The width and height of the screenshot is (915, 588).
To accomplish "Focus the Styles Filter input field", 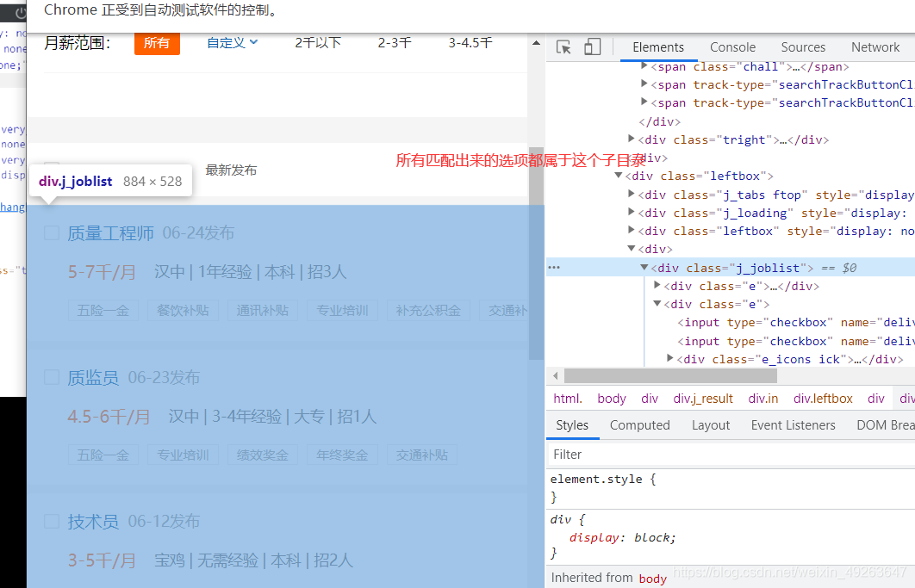I will tap(731, 455).
